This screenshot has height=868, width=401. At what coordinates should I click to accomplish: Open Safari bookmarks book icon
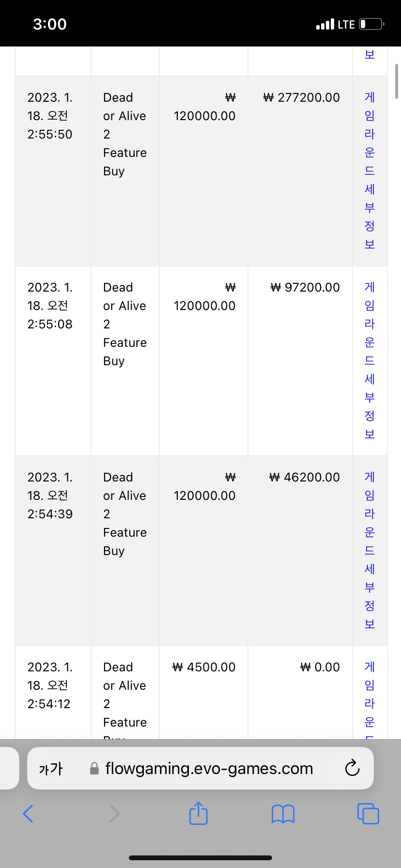pos(283,814)
